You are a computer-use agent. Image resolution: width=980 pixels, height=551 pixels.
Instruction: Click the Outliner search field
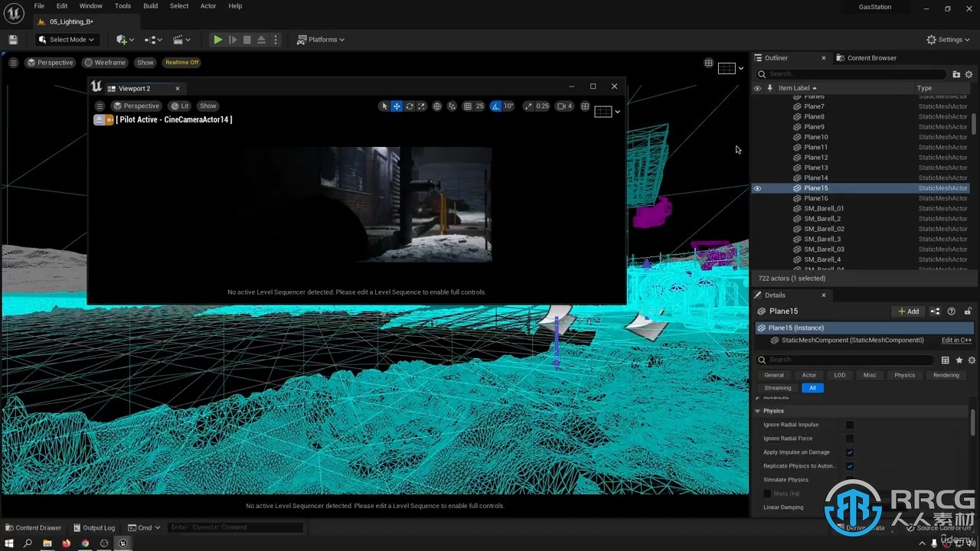[851, 74]
